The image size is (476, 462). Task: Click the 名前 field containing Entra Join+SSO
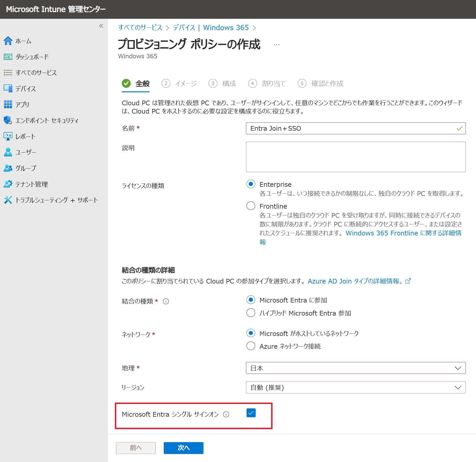(356, 128)
